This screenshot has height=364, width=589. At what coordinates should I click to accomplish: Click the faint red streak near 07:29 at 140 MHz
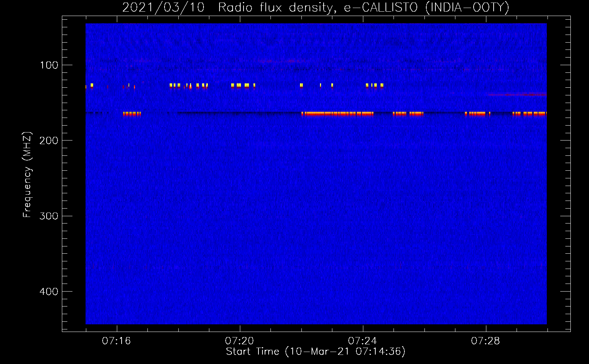point(517,95)
